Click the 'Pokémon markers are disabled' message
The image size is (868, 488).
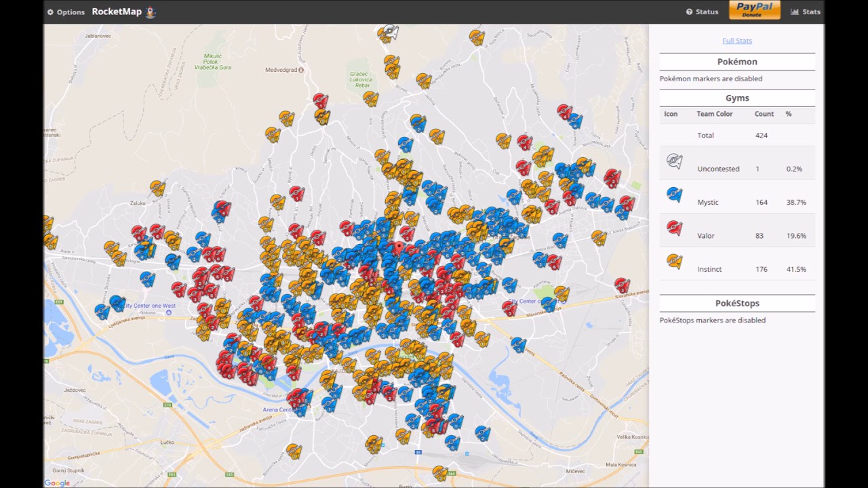(711, 79)
